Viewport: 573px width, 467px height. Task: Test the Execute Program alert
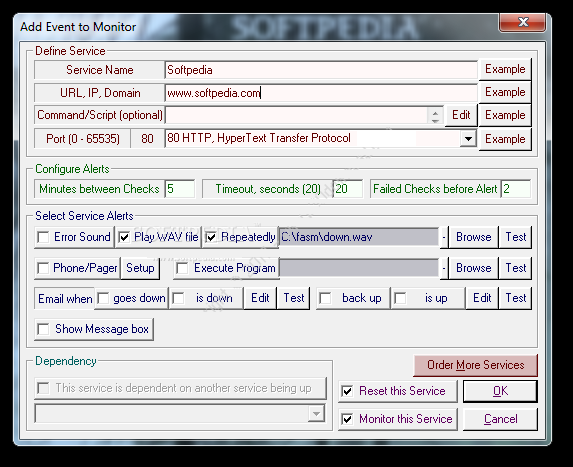(515, 268)
